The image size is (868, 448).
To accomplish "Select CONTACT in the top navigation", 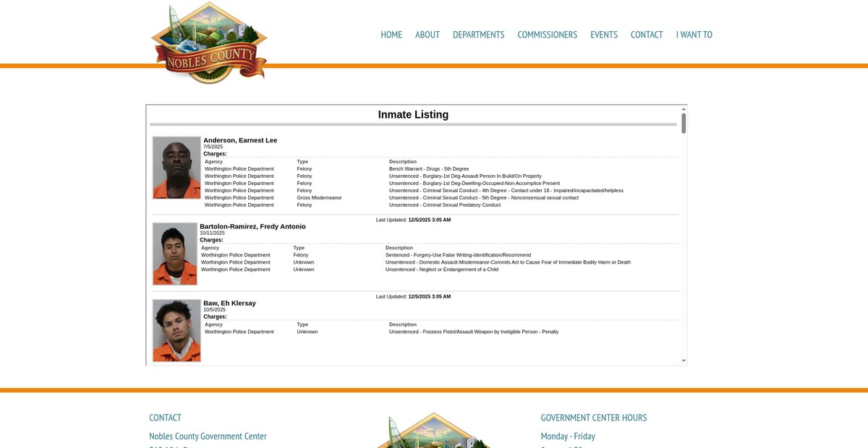I will (647, 35).
